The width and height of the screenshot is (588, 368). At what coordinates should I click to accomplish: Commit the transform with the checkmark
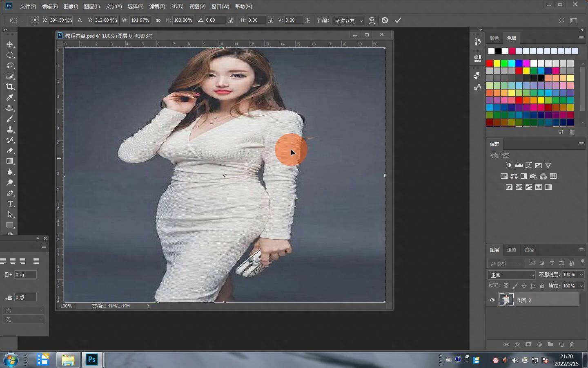coord(398,20)
